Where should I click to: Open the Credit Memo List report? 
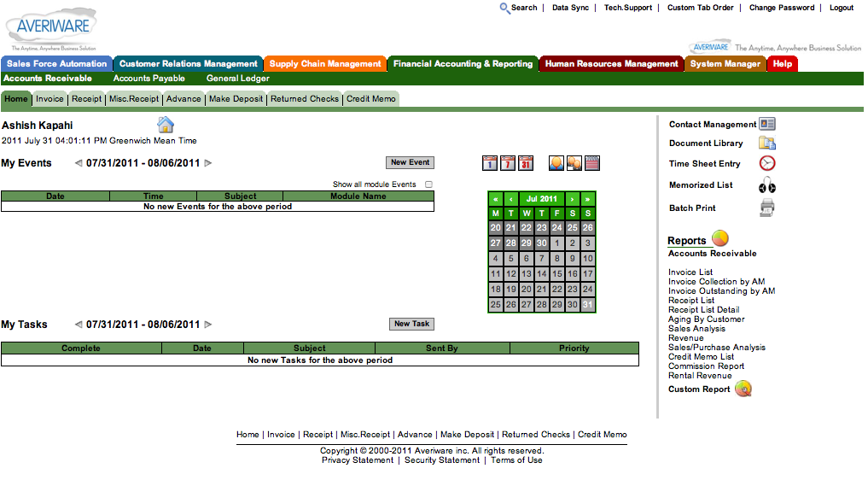pos(701,357)
